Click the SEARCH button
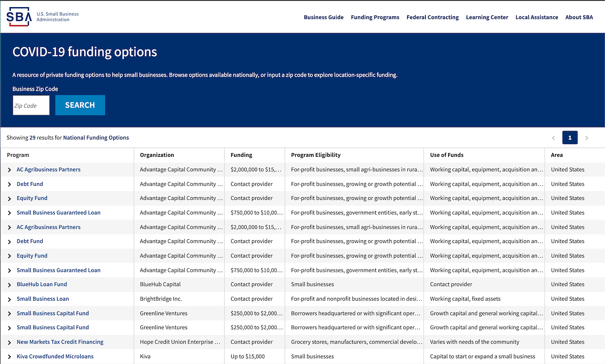The width and height of the screenshot is (605, 364). pyautogui.click(x=80, y=105)
